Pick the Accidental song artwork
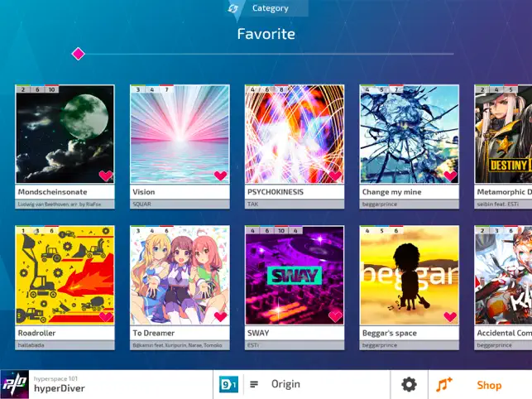The image size is (532, 399). [503, 275]
